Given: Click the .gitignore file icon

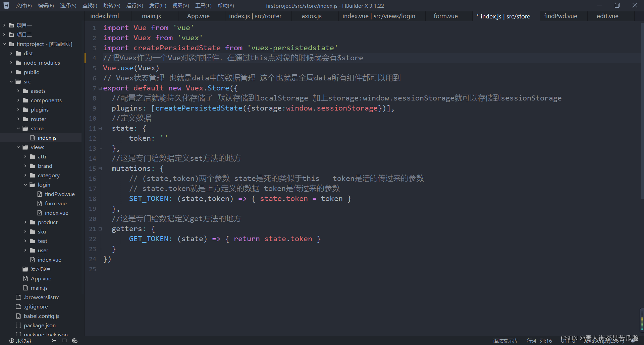Looking at the screenshot, I should (x=18, y=306).
